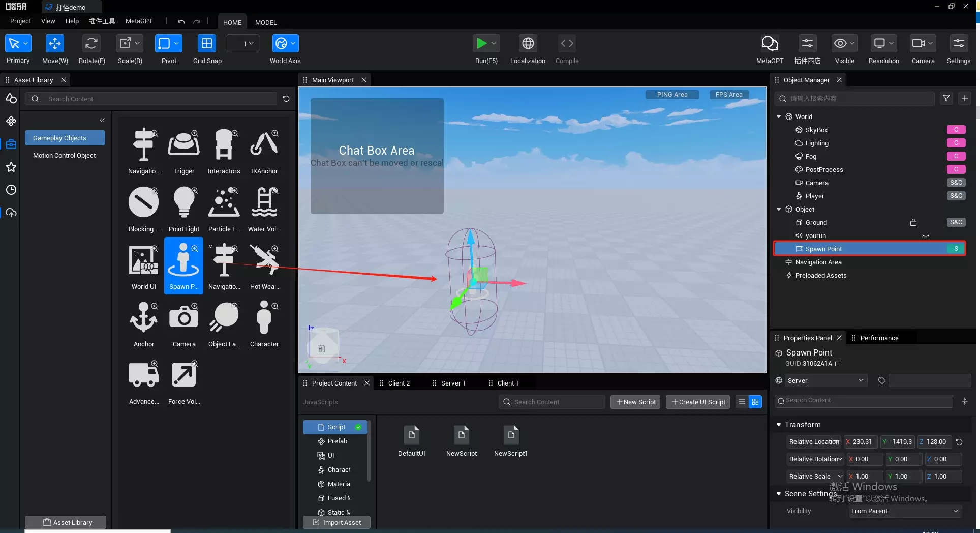Click the New Script button
980x533 pixels.
click(635, 402)
